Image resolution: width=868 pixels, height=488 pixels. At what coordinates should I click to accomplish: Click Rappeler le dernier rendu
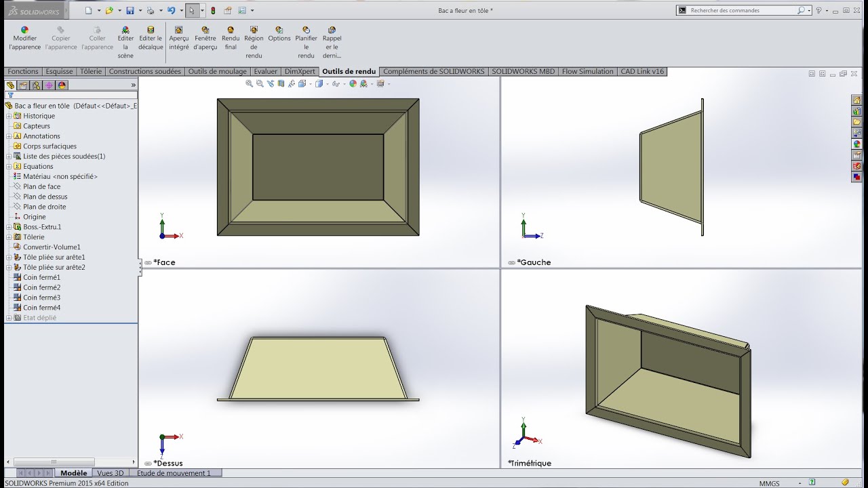(x=332, y=43)
